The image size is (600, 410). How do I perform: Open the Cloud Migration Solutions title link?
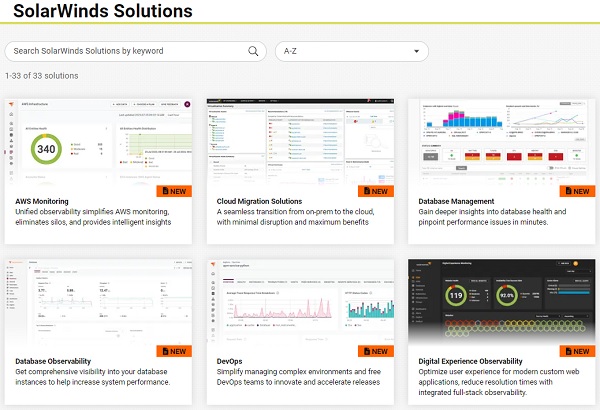(259, 201)
